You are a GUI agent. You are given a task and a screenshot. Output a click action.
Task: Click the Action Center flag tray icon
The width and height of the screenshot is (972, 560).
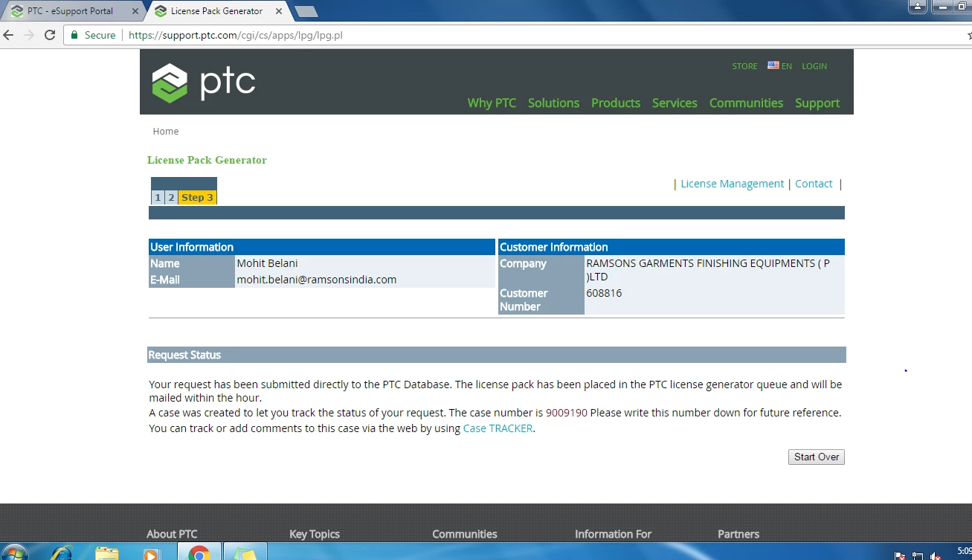tap(901, 555)
